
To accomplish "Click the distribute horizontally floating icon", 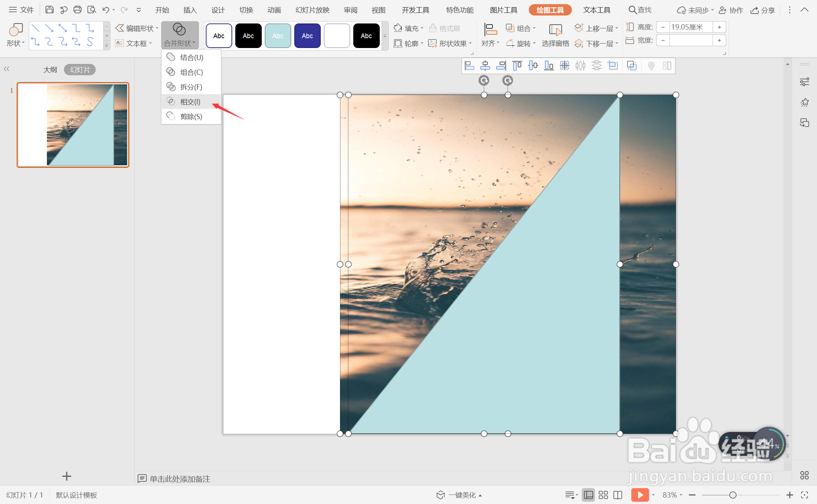I will tap(581, 66).
